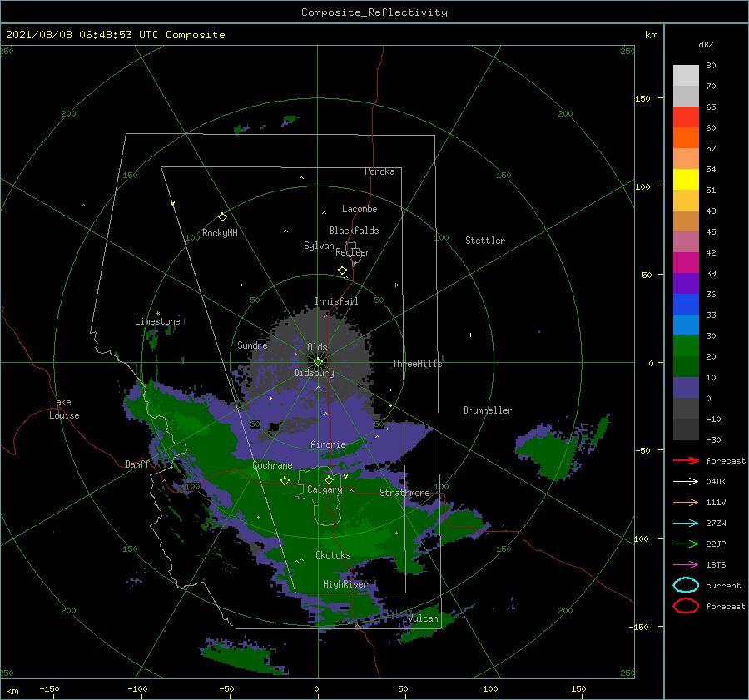Click the purple 10 dBZ color swatch

[x=686, y=387]
